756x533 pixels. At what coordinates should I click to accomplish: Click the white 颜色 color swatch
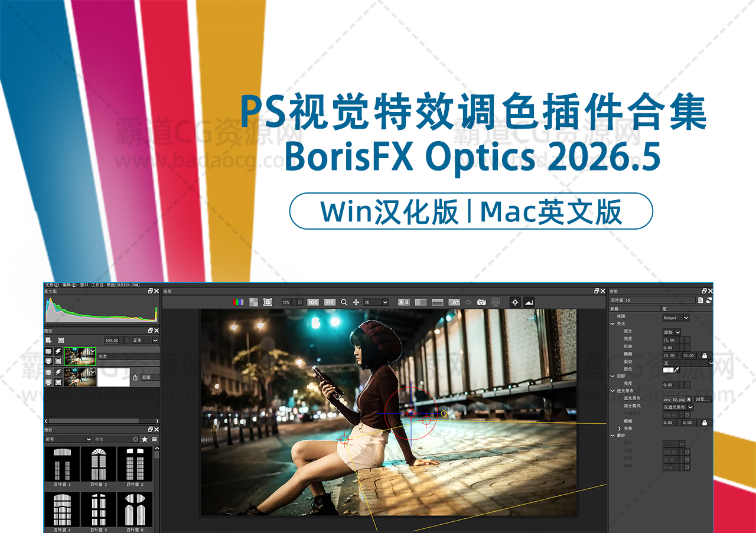click(x=668, y=369)
